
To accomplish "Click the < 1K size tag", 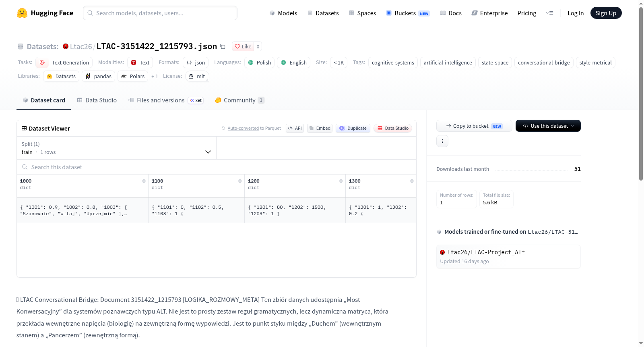I will [x=339, y=62].
